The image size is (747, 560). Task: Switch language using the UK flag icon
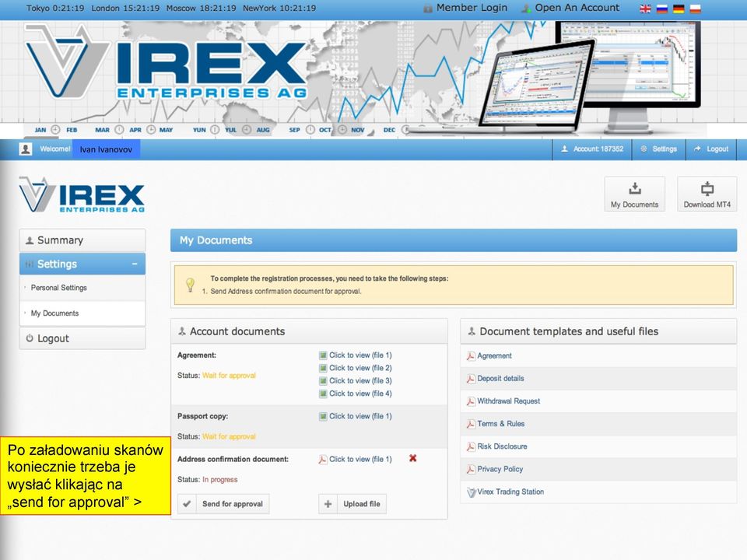[x=646, y=9]
